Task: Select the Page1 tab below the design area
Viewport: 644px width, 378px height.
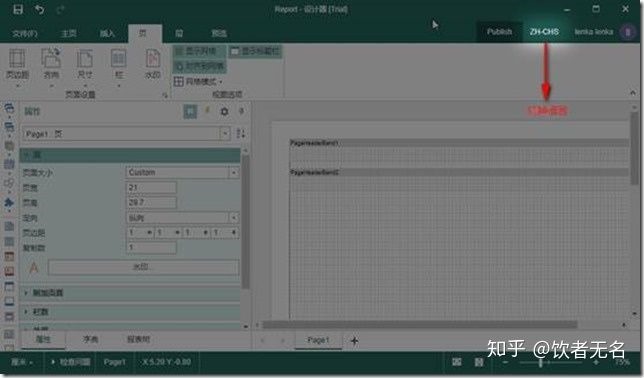Action: [x=318, y=340]
